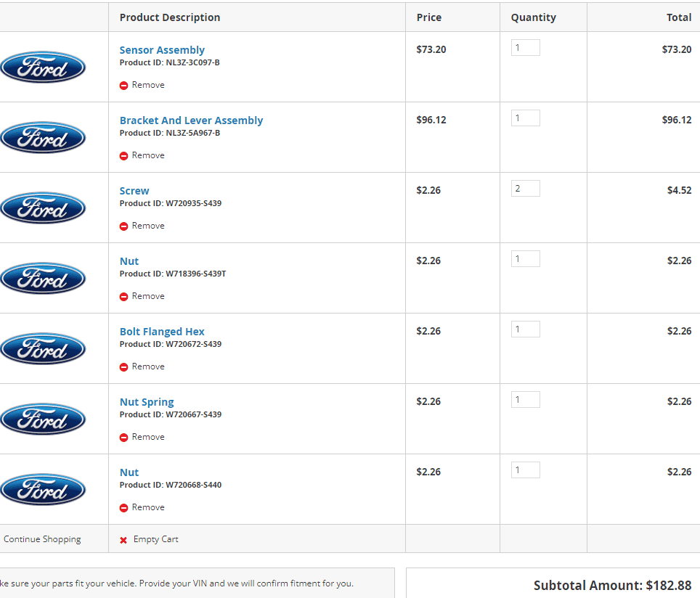Screen dimensions: 700x598
Task: Click the red remove icon for Sensor Assembly
Action: click(123, 86)
